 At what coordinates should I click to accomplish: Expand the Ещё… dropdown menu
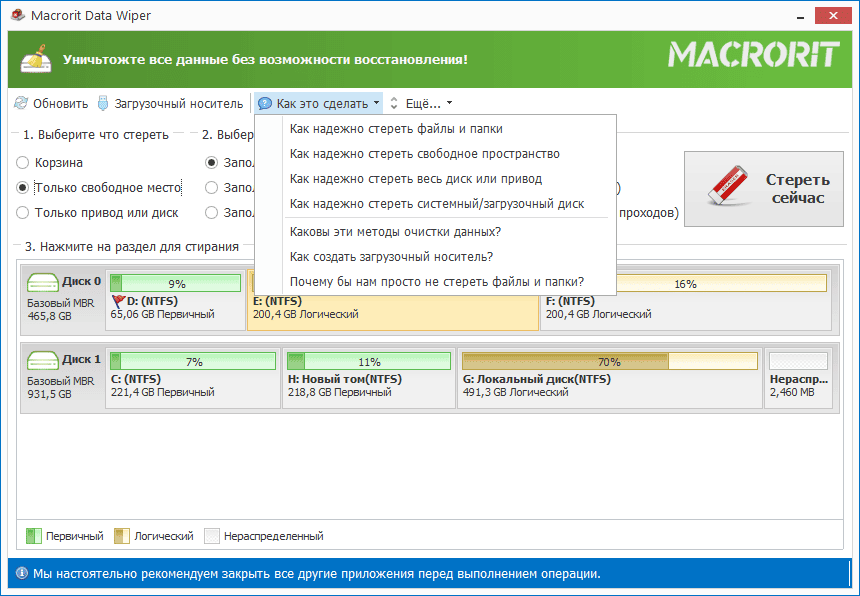point(449,103)
